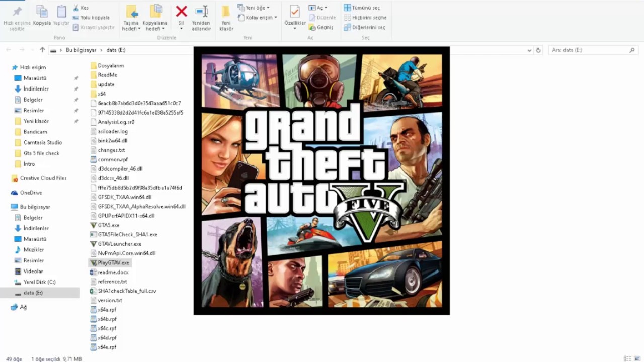Click Bu bilgisayar in address breadcrumb
This screenshot has height=362, width=644.
pyautogui.click(x=81, y=50)
